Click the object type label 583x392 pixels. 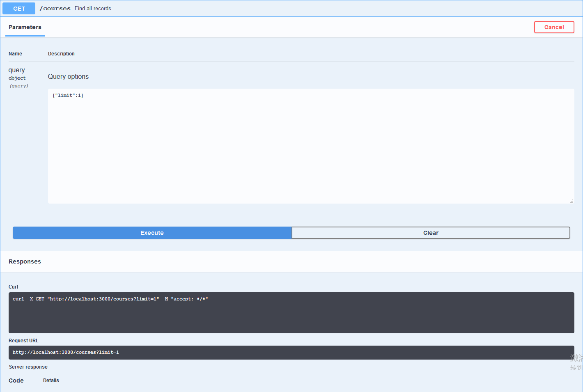pyautogui.click(x=17, y=78)
